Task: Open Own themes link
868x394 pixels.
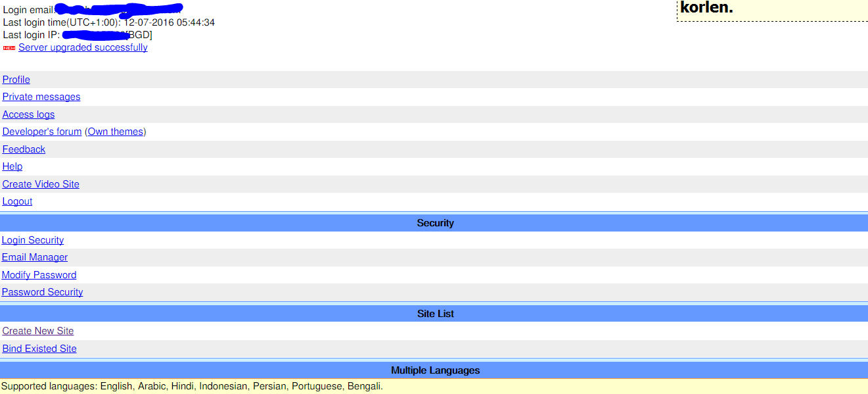Action: click(116, 132)
